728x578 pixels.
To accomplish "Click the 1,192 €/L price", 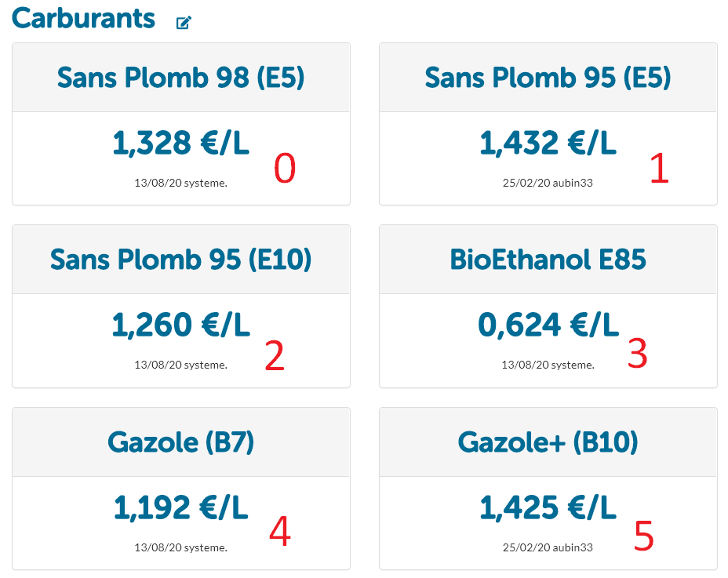I will click(181, 507).
